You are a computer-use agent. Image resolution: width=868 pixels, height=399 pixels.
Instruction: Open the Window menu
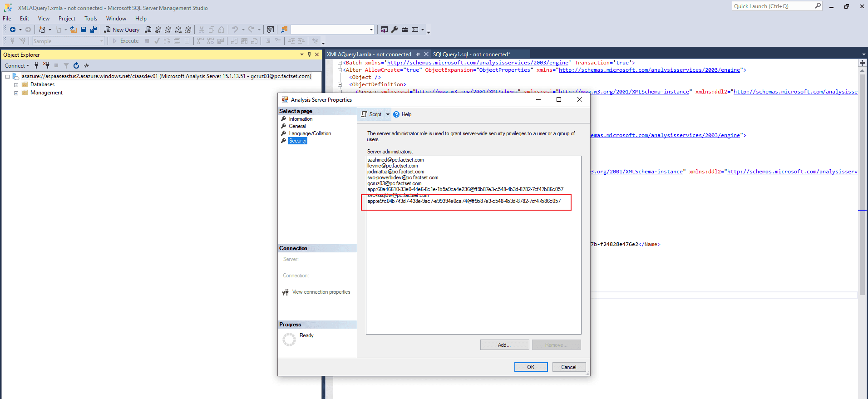click(x=116, y=19)
